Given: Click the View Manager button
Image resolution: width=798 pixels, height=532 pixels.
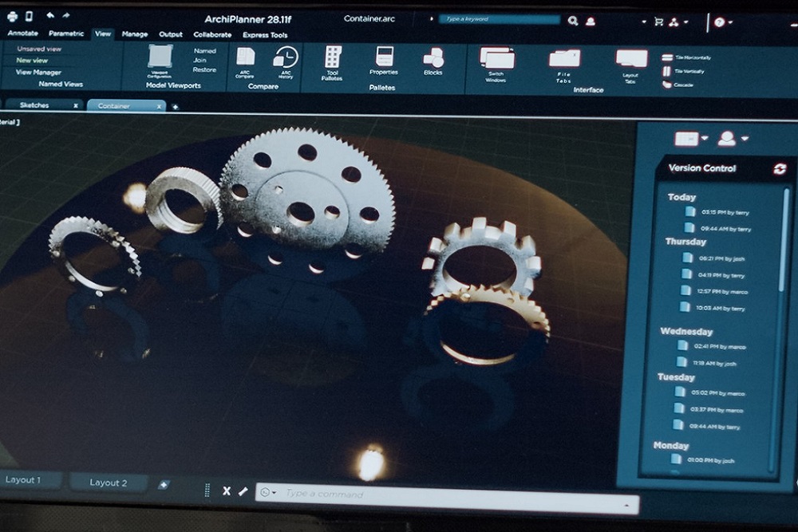Looking at the screenshot, I should (x=38, y=72).
